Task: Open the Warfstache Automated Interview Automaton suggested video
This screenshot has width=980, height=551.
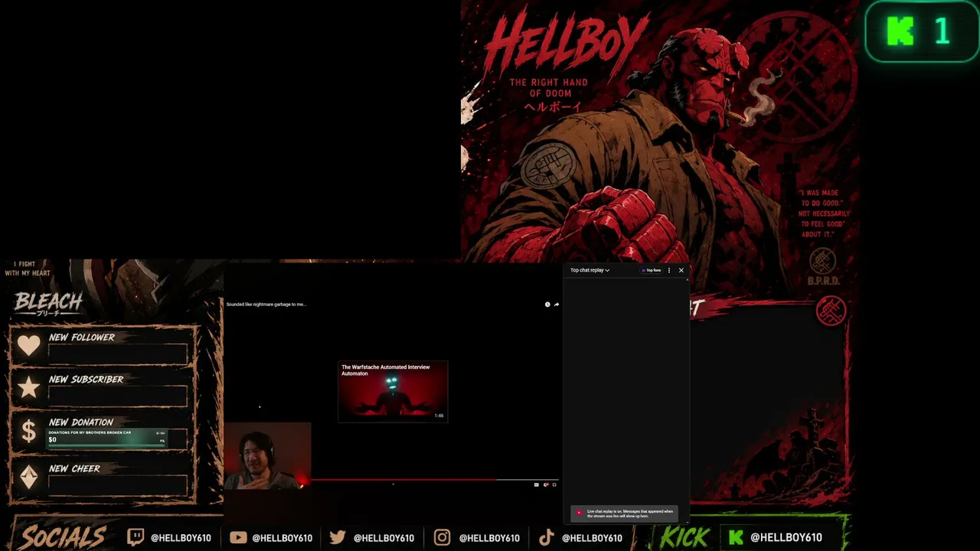Action: (x=393, y=391)
